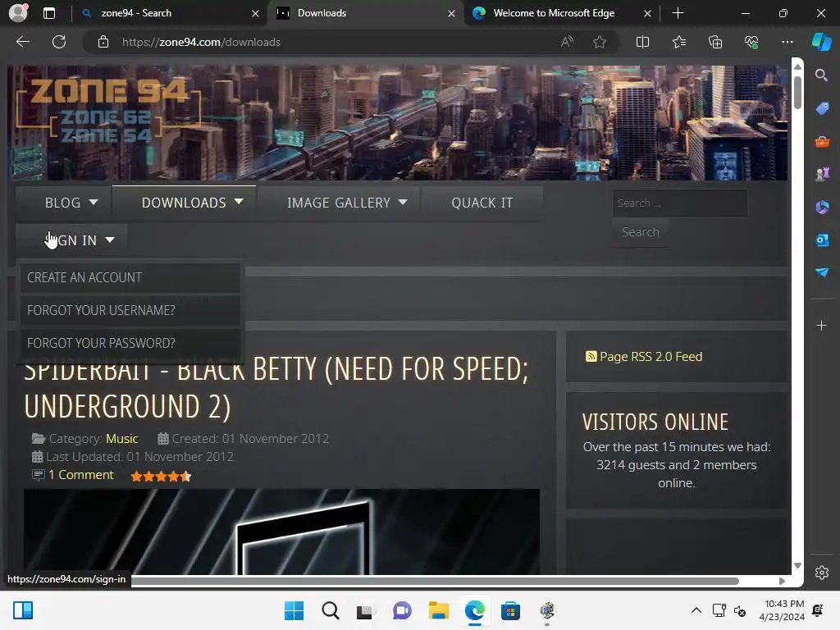This screenshot has height=630, width=840.
Task: Open the sidebar Drop paper-plane icon
Action: [x=822, y=272]
